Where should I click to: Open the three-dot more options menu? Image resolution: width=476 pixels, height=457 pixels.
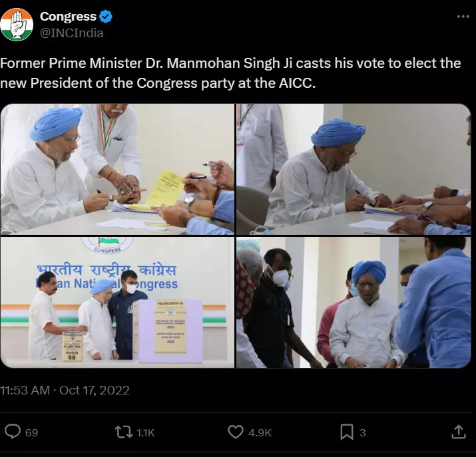(459, 16)
